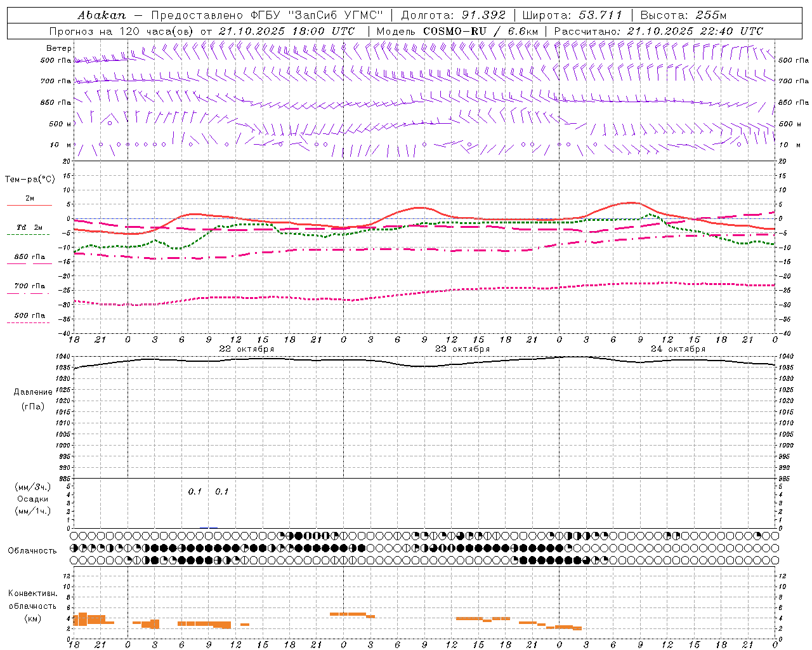
Task: Click the longitude value Долгота: 91.392
Action: pos(454,15)
